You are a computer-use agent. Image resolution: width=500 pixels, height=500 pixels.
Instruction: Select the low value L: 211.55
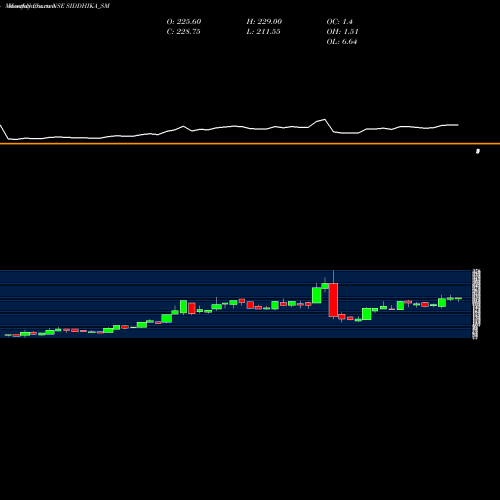pyautogui.click(x=263, y=32)
